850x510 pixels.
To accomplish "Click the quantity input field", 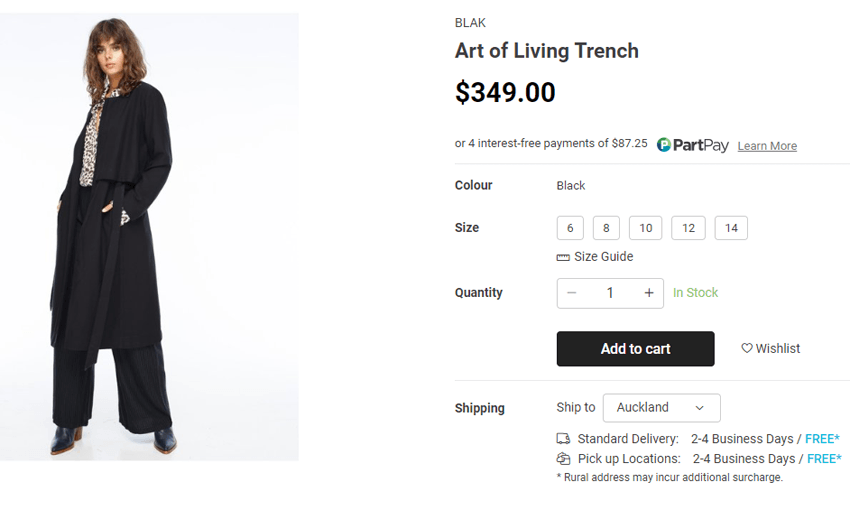I will [x=610, y=293].
